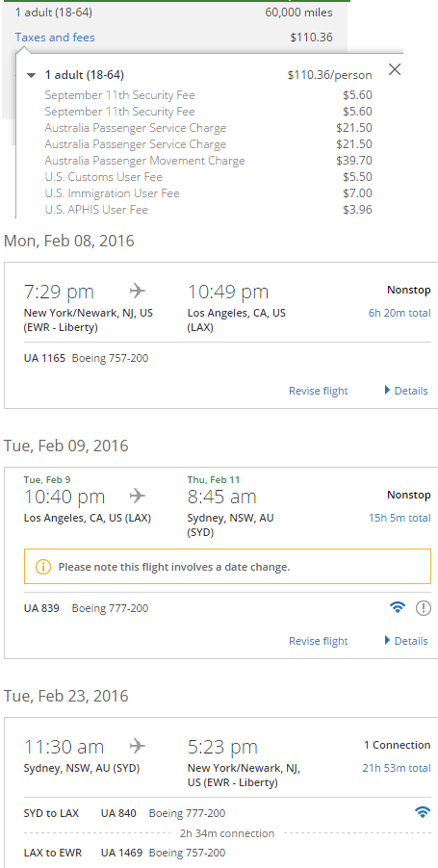This screenshot has width=438, height=868.
Task: Expand Details for the UA 1165 flight
Action: click(x=406, y=391)
